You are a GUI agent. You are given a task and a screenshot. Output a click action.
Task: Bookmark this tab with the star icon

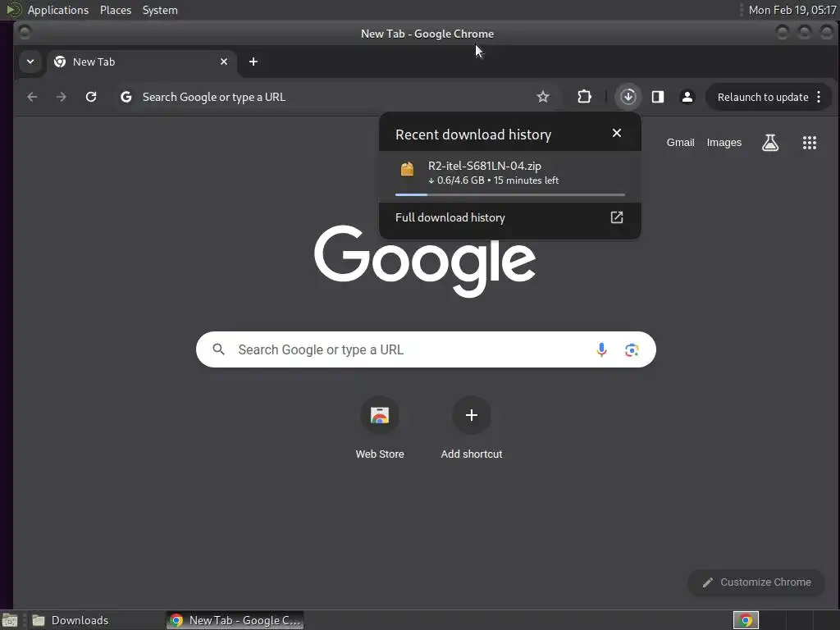[543, 97]
